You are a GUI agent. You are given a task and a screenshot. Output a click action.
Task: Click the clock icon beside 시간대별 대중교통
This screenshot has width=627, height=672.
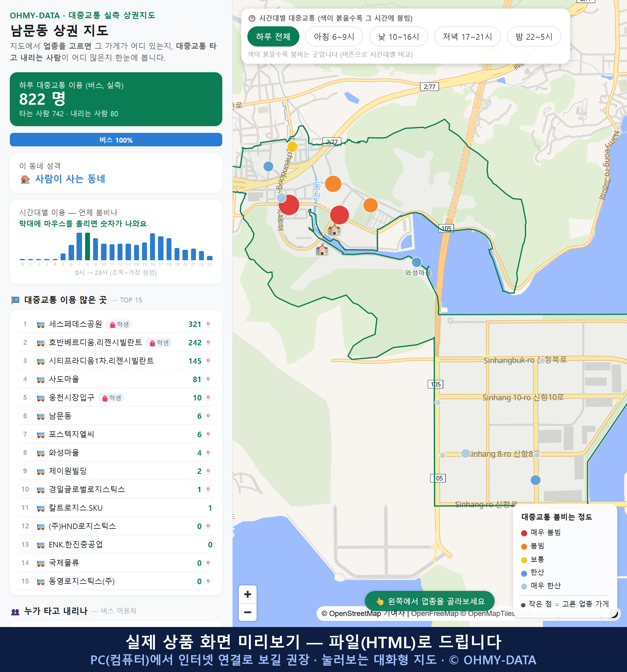tap(252, 18)
